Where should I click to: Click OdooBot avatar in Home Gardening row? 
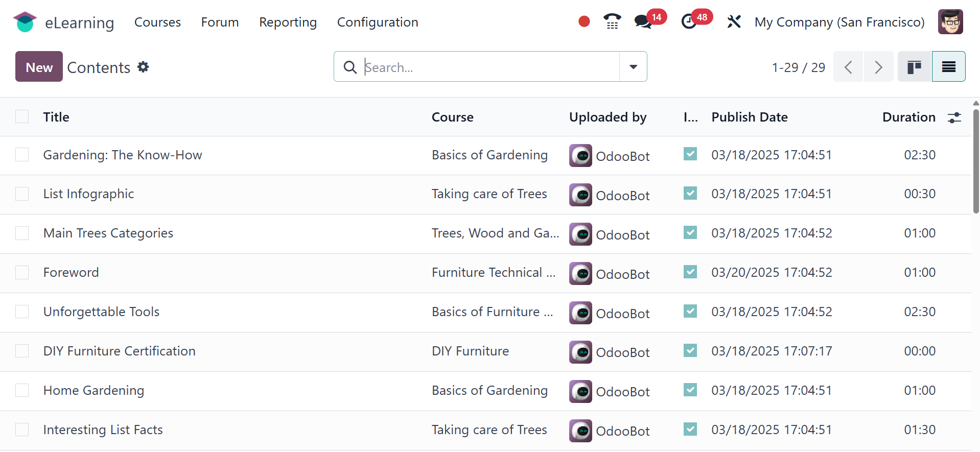[x=580, y=392]
